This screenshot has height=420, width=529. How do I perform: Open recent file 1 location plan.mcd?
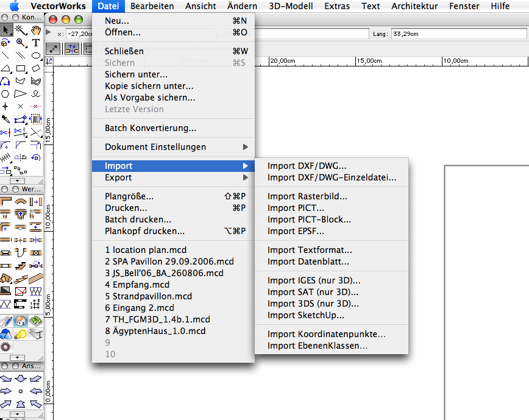tap(173, 250)
